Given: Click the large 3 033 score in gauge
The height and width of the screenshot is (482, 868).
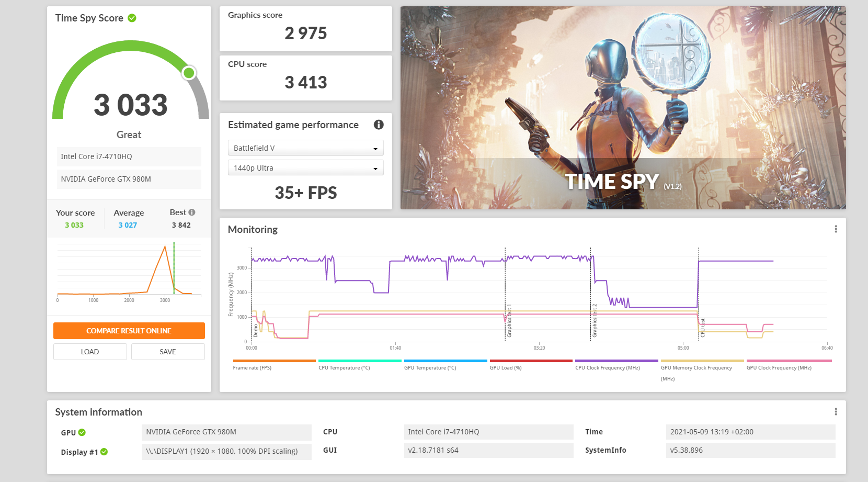Looking at the screenshot, I should pyautogui.click(x=131, y=105).
